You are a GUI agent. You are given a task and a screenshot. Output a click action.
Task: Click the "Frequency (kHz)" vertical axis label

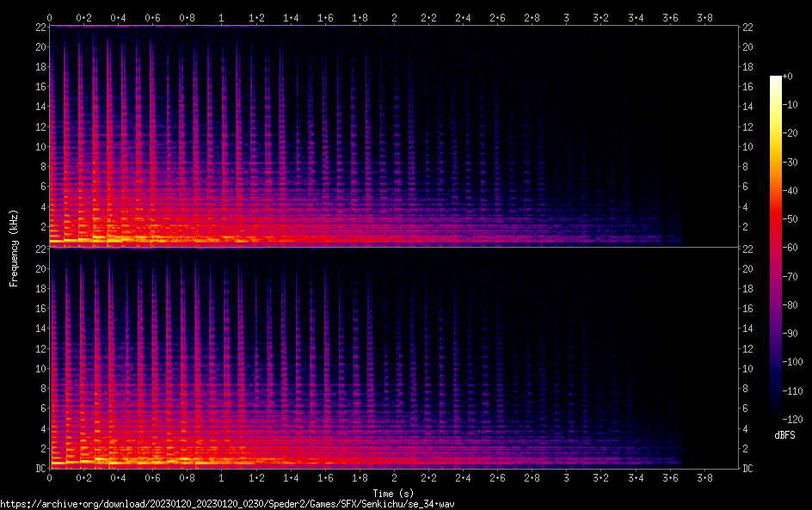point(14,248)
